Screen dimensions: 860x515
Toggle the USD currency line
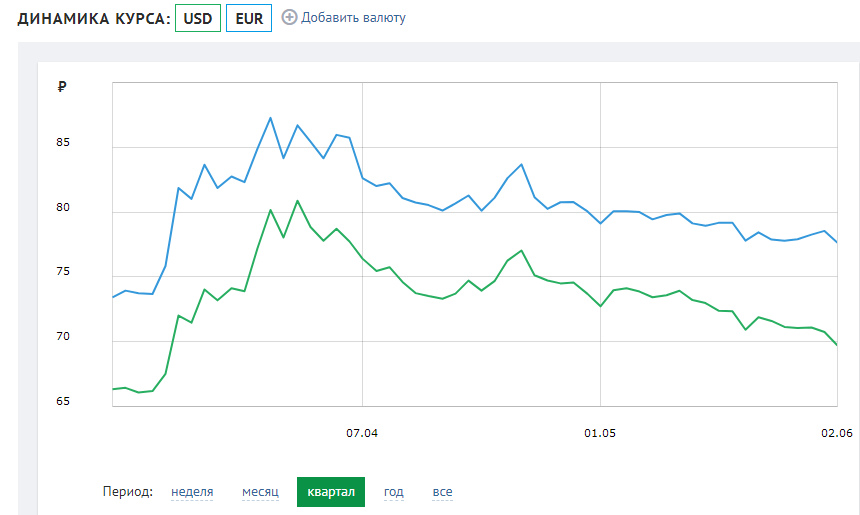pos(197,18)
